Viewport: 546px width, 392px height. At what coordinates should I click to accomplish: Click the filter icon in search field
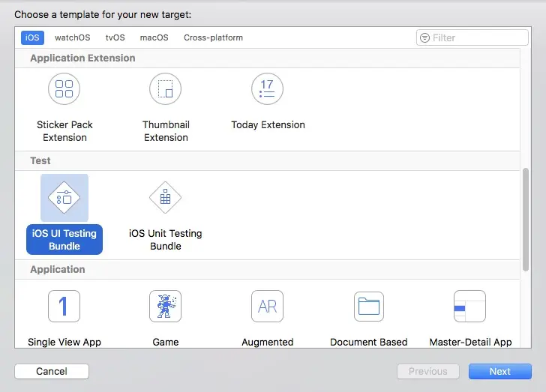pyautogui.click(x=424, y=37)
